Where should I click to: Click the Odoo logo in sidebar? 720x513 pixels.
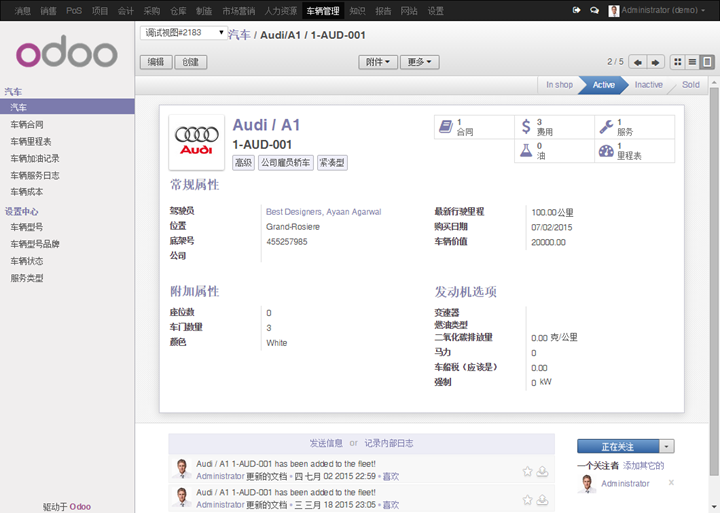coord(67,51)
